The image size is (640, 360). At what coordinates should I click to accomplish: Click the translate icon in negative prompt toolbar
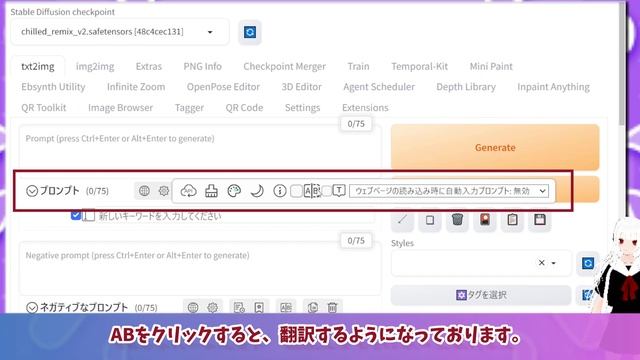286,307
